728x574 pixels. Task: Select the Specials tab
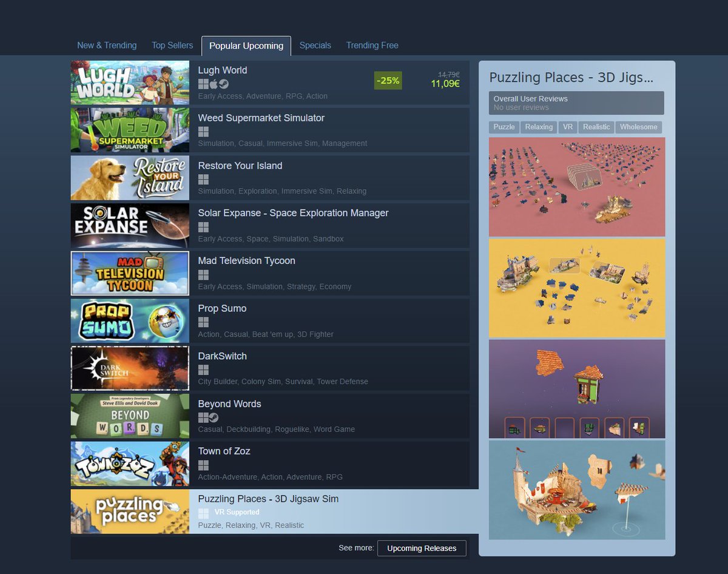click(x=315, y=45)
